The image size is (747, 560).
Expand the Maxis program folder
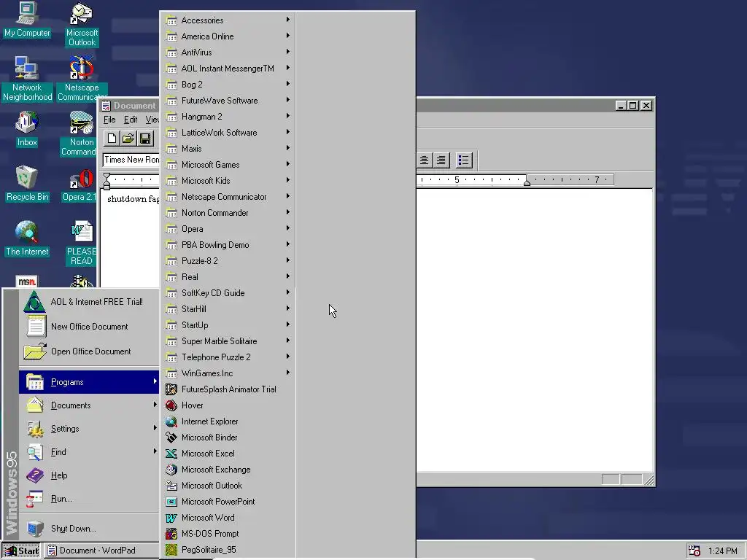(x=228, y=149)
